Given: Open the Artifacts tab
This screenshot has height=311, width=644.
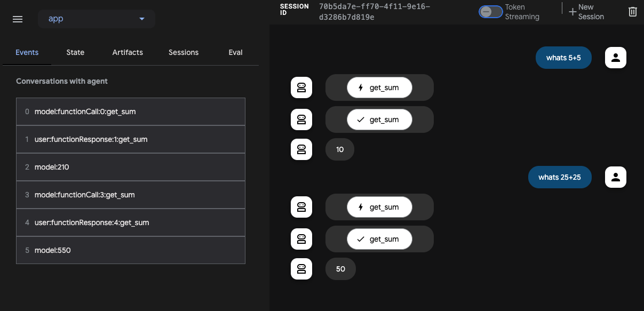Looking at the screenshot, I should pyautogui.click(x=128, y=52).
